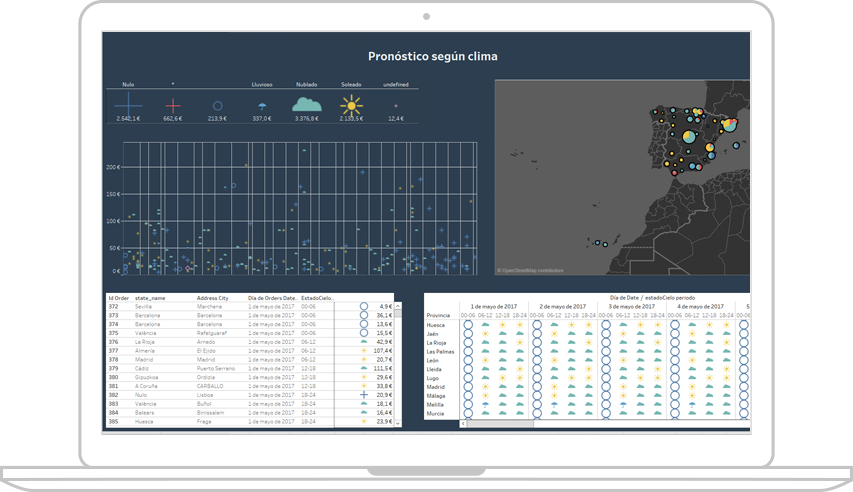
Task: Click the 'Día de Date / estadoCielo periodo' header
Action: point(653,298)
